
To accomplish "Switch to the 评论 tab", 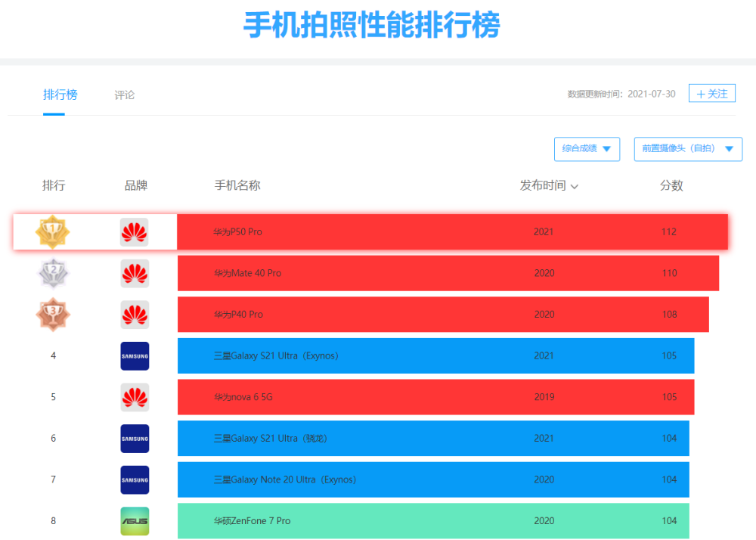I will point(125,95).
